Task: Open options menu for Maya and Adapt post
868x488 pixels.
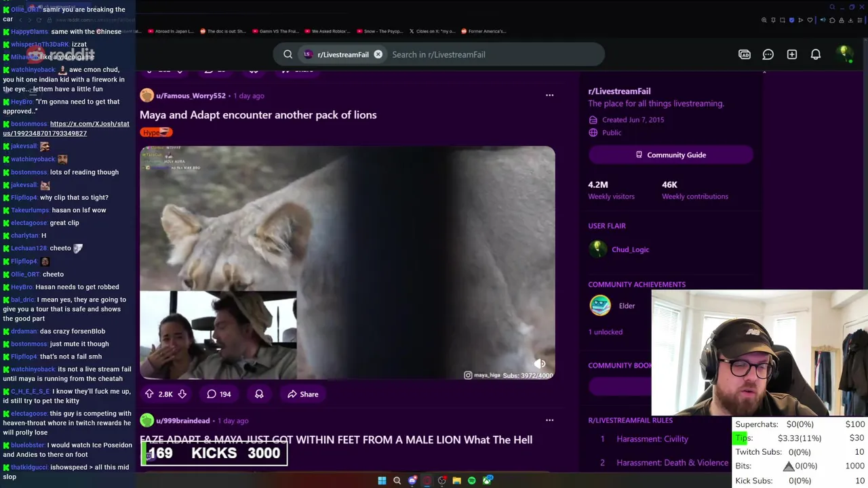Action: coord(549,95)
